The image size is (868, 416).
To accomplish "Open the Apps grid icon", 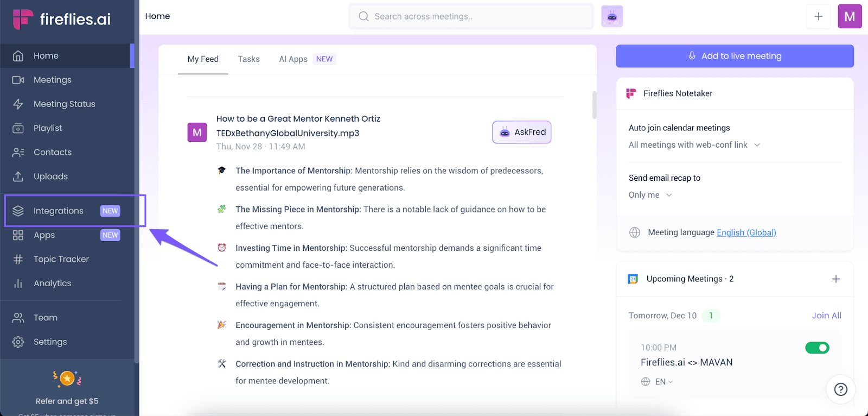I will 18,235.
